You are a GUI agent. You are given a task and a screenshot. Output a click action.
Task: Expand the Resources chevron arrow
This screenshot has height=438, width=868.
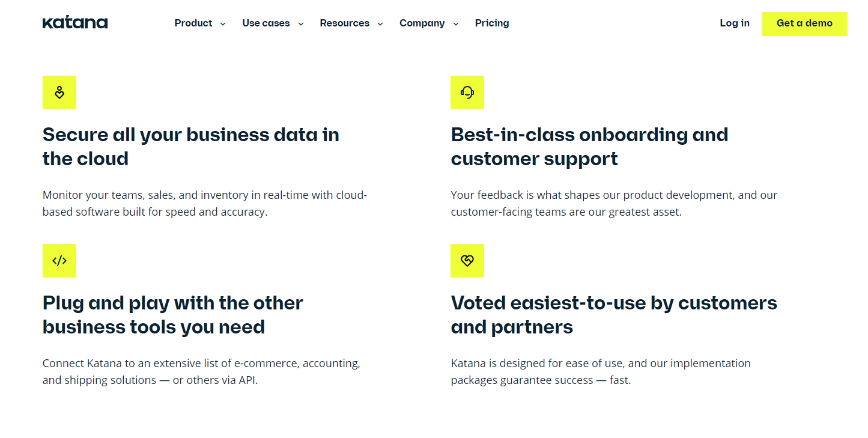point(380,24)
